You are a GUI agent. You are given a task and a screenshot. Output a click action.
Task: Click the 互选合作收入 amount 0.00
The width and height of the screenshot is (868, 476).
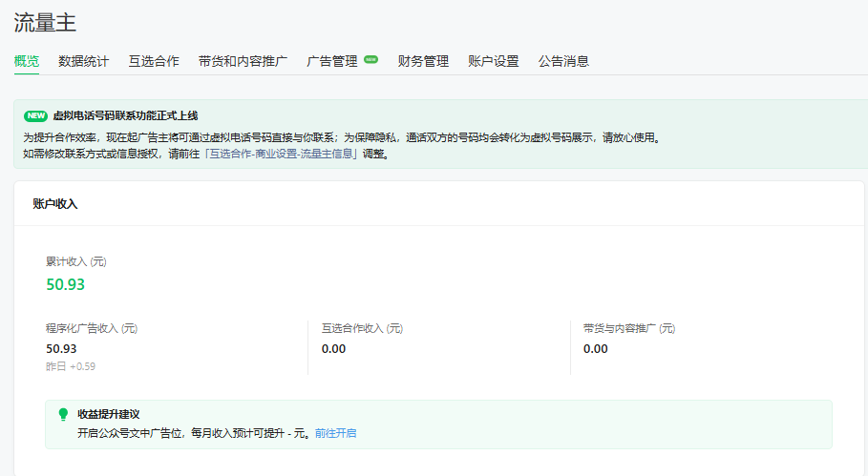[x=333, y=349]
